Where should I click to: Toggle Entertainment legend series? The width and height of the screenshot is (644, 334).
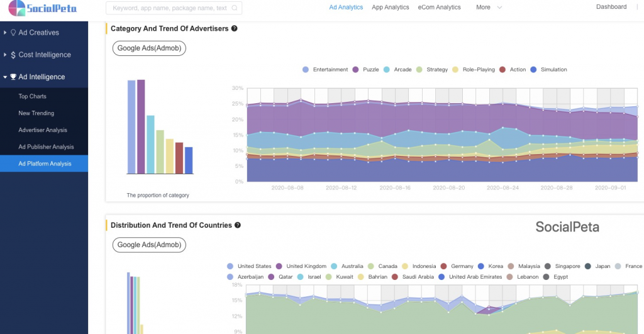(325, 69)
